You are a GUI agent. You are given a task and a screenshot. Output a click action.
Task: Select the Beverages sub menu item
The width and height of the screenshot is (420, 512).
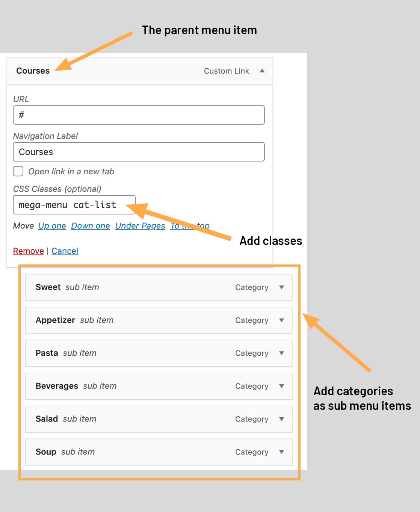click(57, 386)
